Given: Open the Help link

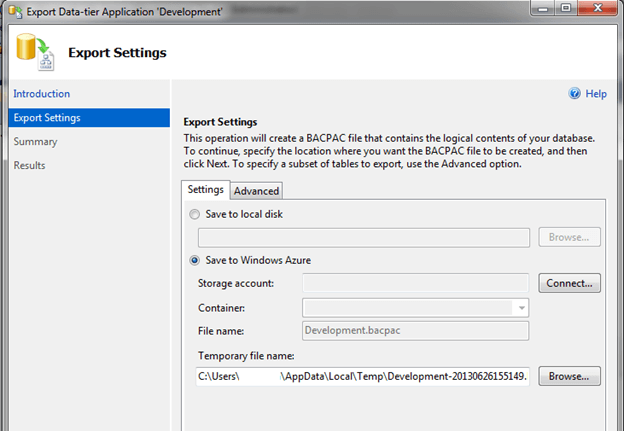Looking at the screenshot, I should (596, 94).
